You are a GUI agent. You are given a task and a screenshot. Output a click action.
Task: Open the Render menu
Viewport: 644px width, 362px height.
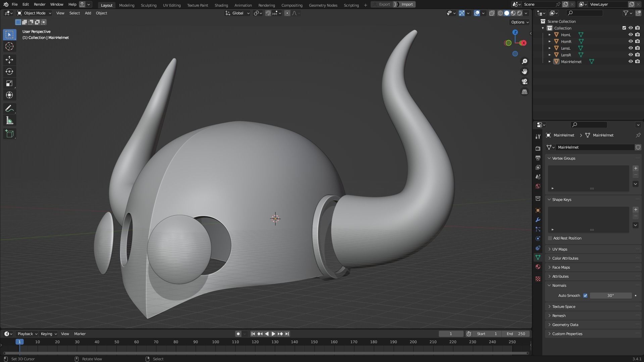coord(40,4)
